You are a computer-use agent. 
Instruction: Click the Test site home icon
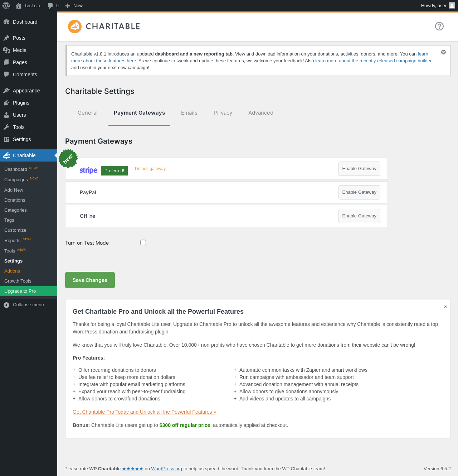[x=19, y=6]
